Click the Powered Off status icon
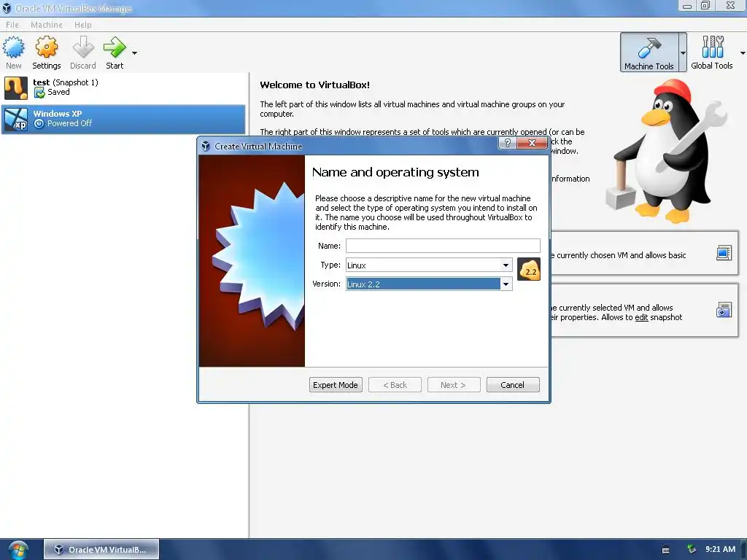This screenshot has width=747, height=560. coord(39,123)
